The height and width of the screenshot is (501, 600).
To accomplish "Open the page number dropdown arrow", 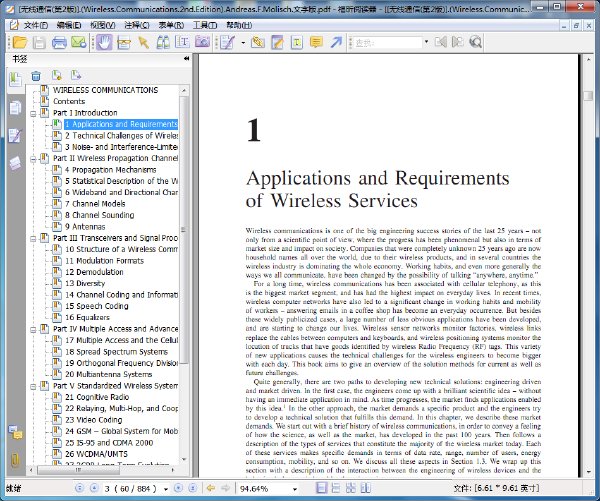I will (x=166, y=489).
